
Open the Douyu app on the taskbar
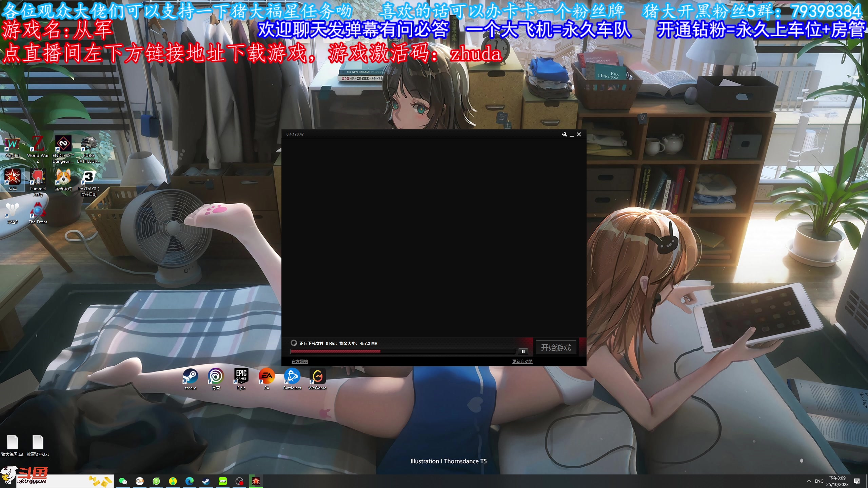point(140,481)
